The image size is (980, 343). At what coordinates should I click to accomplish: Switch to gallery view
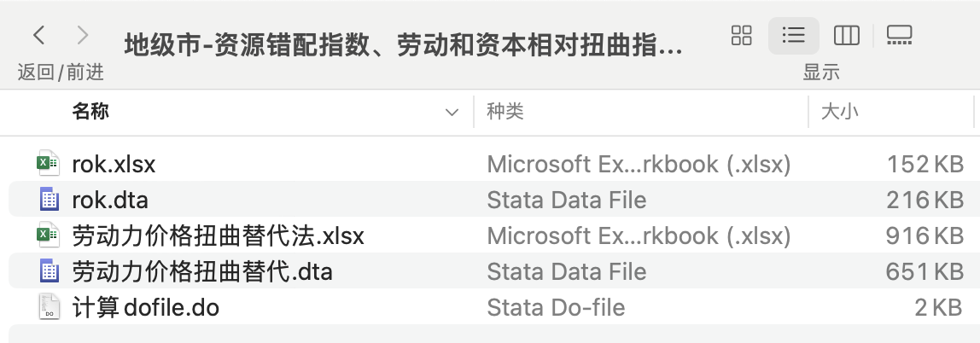(900, 35)
